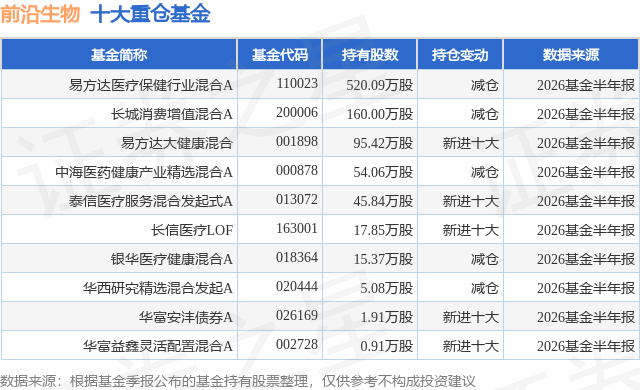Open fund 华富益鑫灵活配置混合A

(x=158, y=346)
